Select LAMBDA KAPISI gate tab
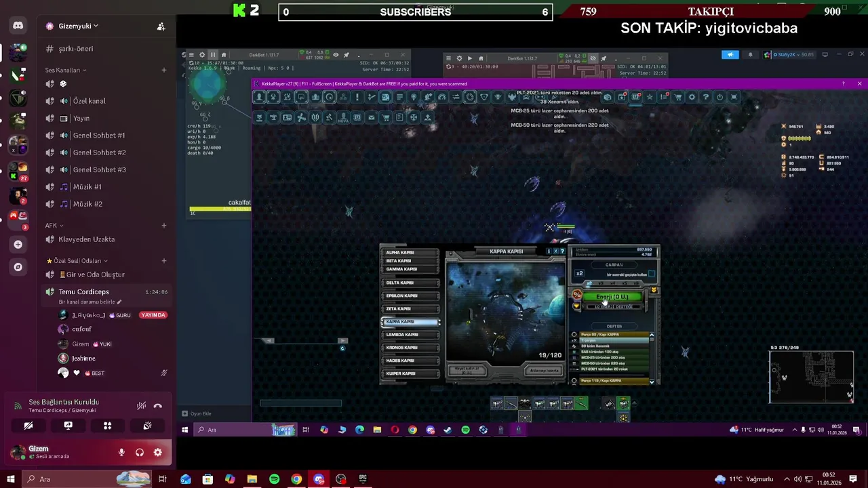The image size is (868, 488). 410,335
